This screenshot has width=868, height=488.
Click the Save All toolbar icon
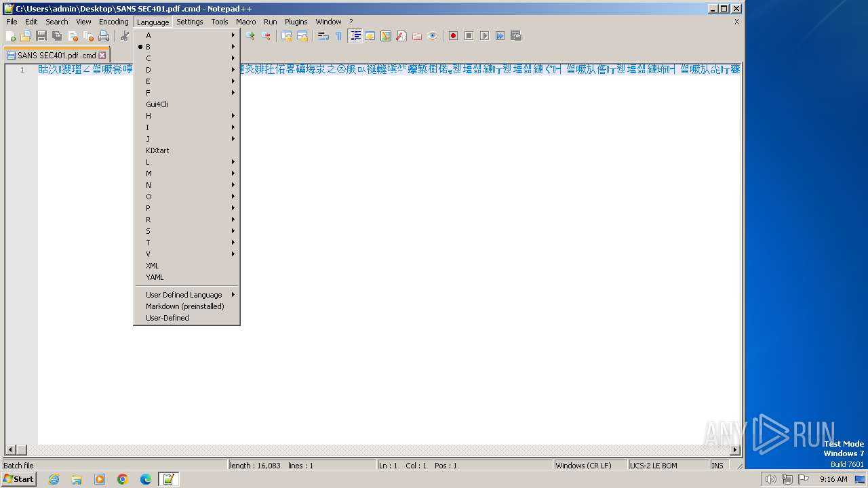click(57, 36)
